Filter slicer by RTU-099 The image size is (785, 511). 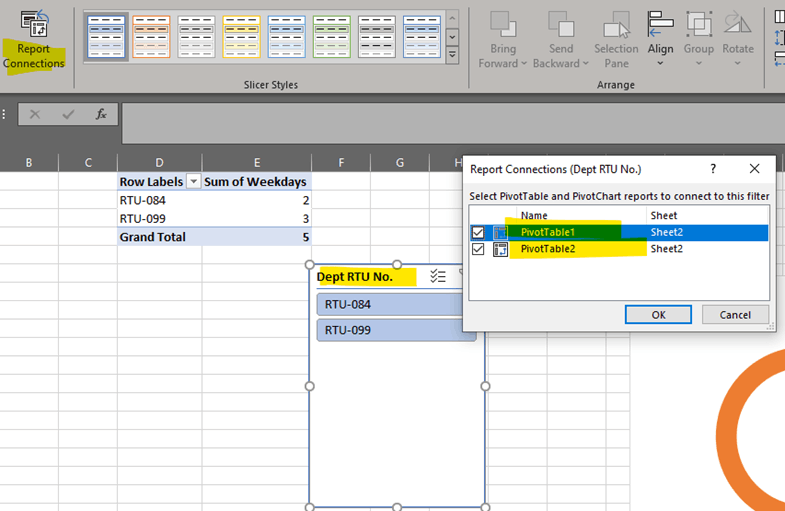point(397,330)
